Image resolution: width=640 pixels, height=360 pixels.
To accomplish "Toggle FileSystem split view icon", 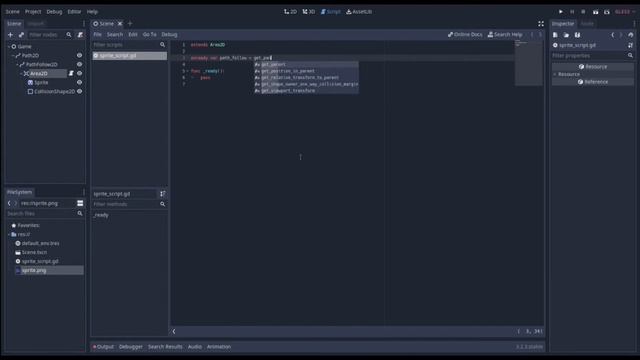I will [x=80, y=203].
